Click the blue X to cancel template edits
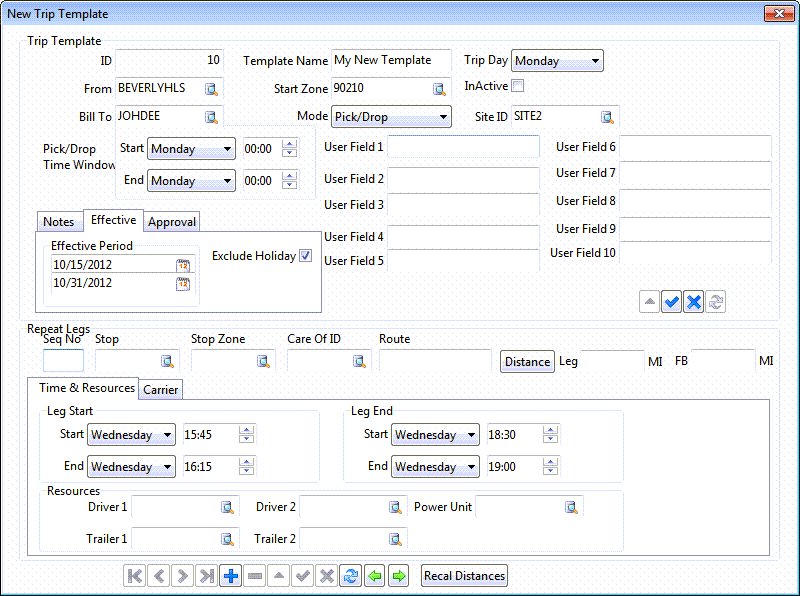 [x=694, y=302]
